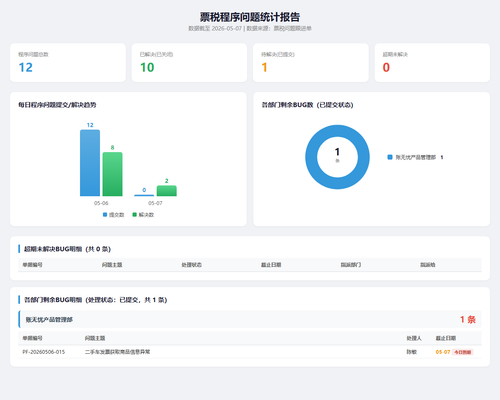The image size is (500, 400).
Task: Click the overdue unresolved BUG detail heading (共 0 条)
Action: pos(67,249)
